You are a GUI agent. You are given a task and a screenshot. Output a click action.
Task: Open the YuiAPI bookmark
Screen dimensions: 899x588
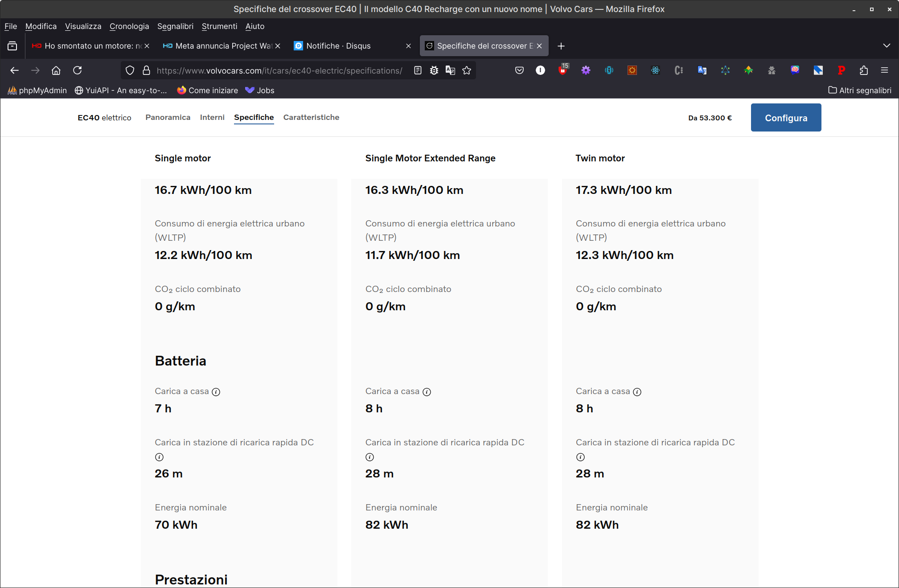(x=121, y=90)
